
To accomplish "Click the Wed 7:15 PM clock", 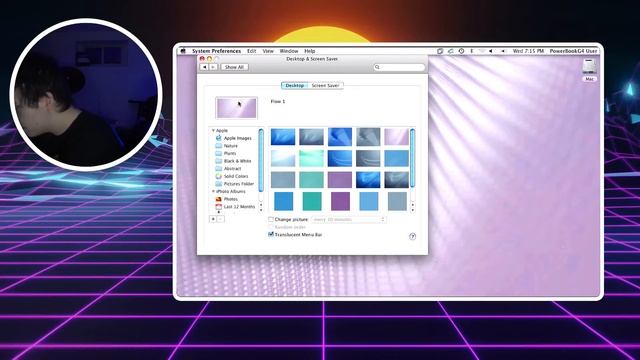I will [528, 51].
